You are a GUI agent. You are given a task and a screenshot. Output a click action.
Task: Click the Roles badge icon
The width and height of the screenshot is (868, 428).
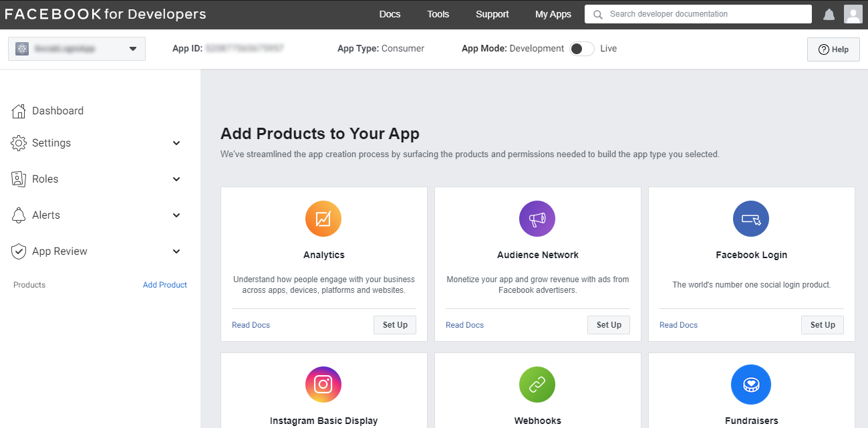19,179
